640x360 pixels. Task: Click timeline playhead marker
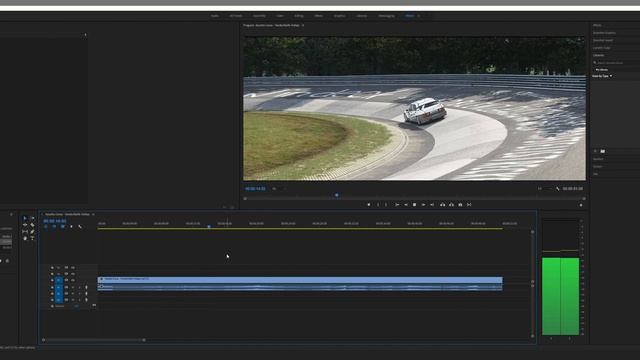209,226
